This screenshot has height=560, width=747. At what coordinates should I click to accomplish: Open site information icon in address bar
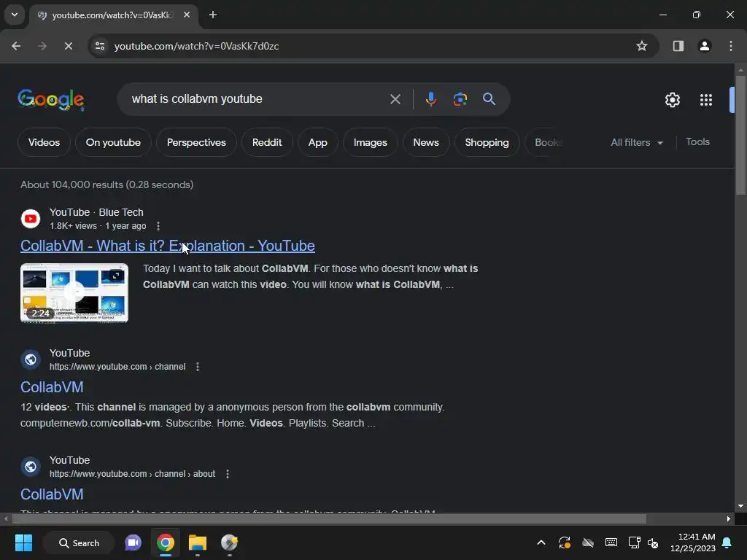pyautogui.click(x=100, y=46)
